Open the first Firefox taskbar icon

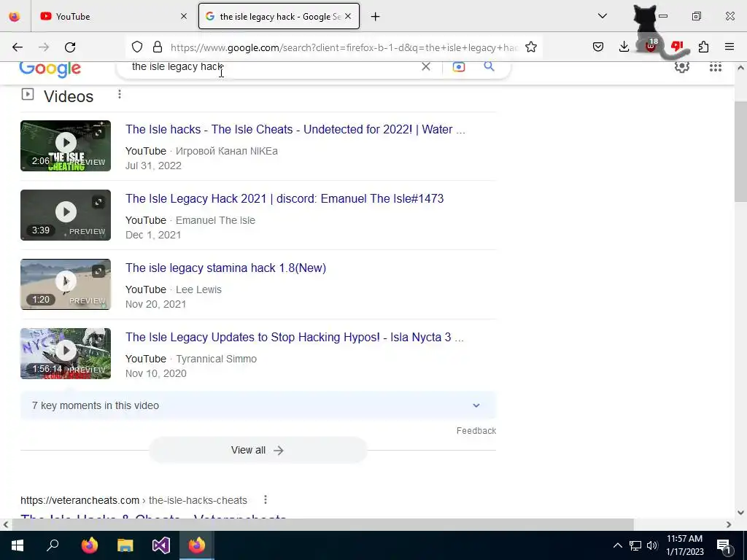90,545
